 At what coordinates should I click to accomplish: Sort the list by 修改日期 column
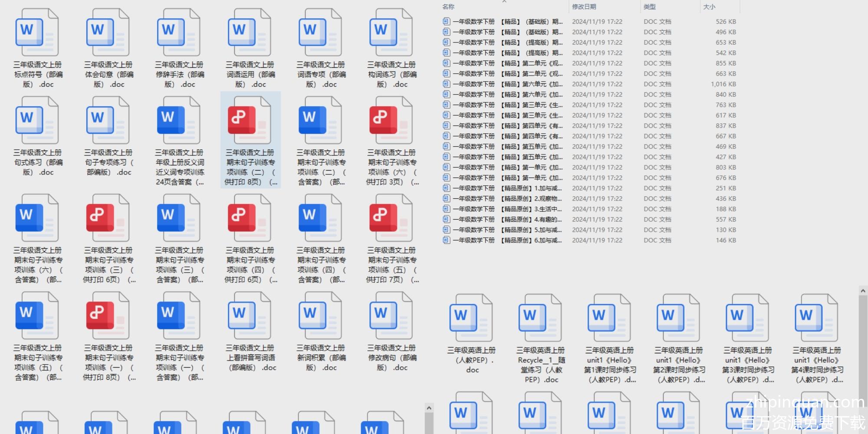[584, 7]
